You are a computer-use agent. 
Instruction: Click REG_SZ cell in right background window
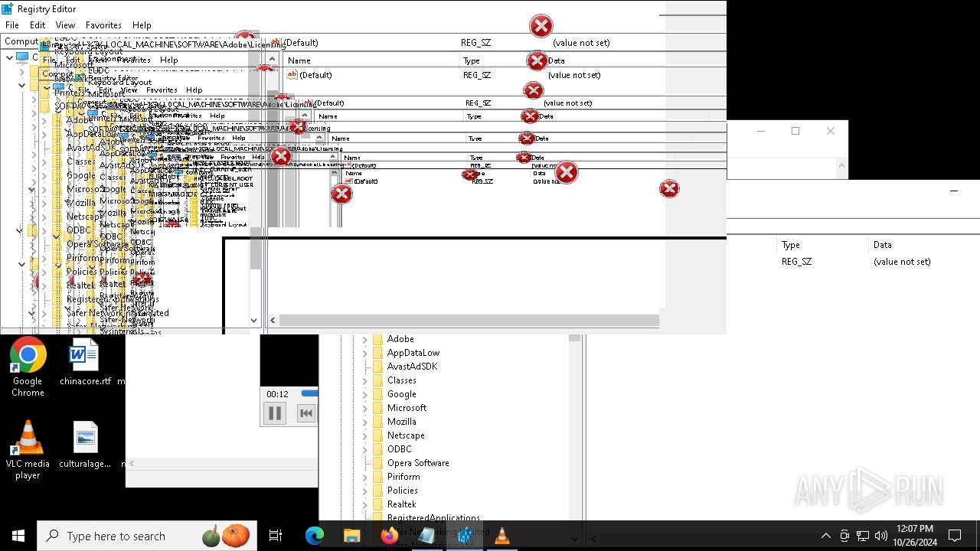796,262
